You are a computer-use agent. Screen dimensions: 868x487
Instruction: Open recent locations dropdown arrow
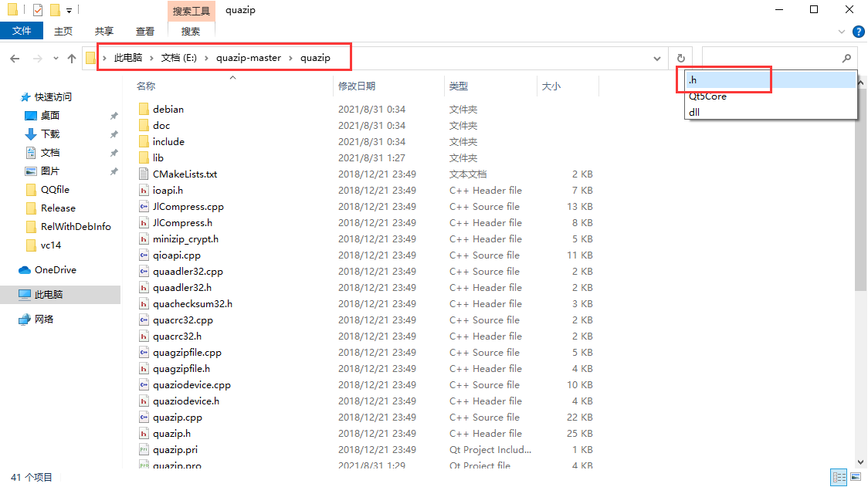(56, 58)
